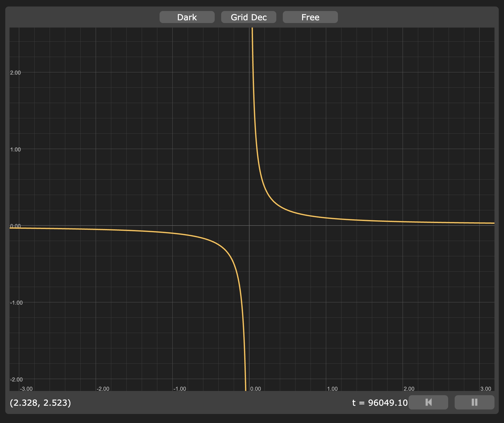504x423 pixels.
Task: Click the t = 96049.10 time display
Action: (x=380, y=402)
